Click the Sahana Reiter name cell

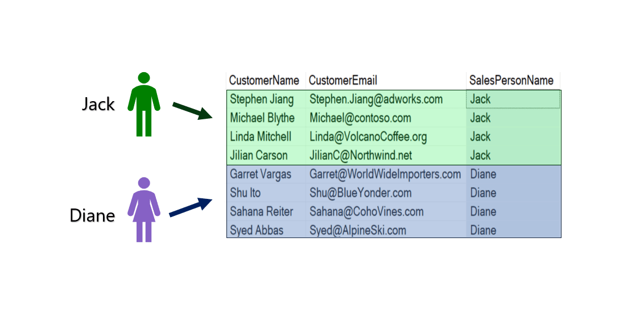pyautogui.click(x=266, y=212)
